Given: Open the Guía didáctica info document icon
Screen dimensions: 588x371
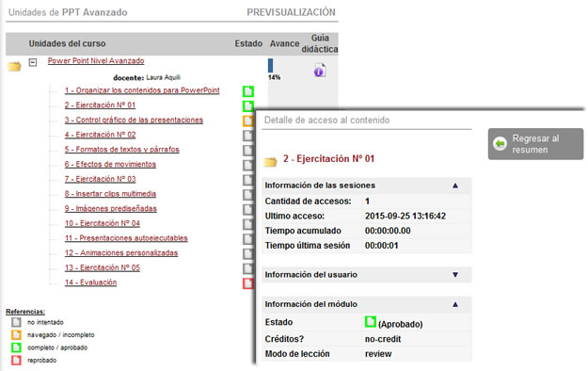Looking at the screenshot, I should [x=320, y=70].
